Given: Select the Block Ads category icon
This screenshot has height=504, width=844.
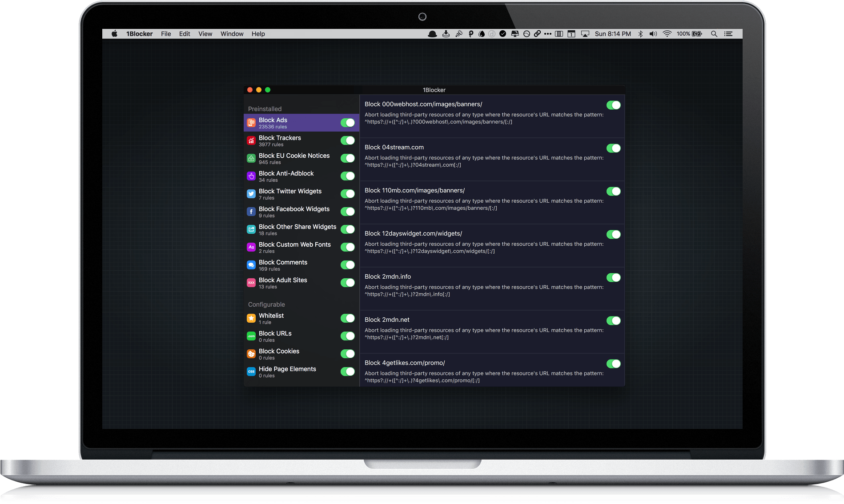Looking at the screenshot, I should point(251,123).
